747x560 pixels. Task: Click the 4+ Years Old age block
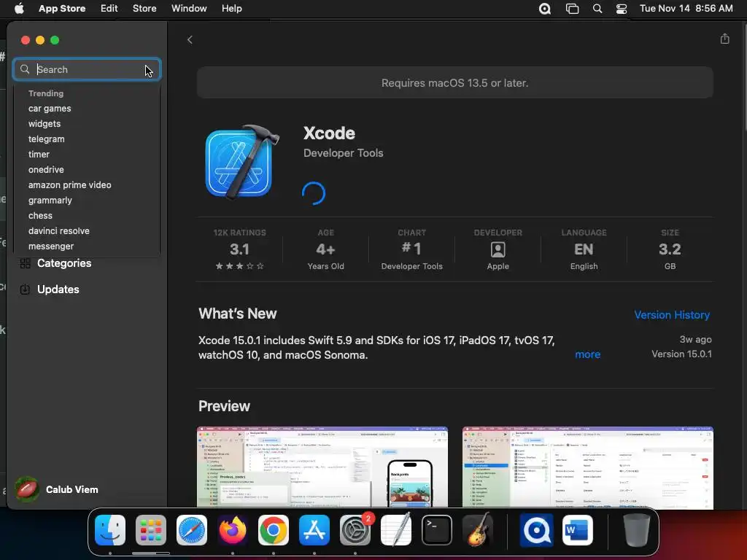[x=326, y=249]
